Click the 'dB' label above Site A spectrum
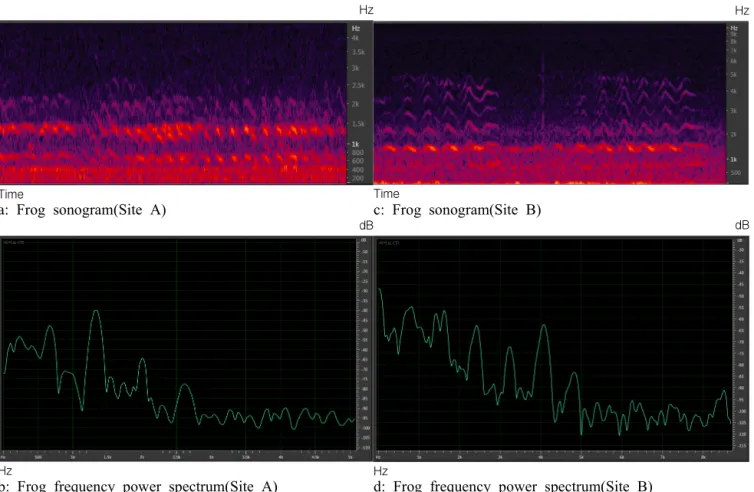 tap(366, 226)
